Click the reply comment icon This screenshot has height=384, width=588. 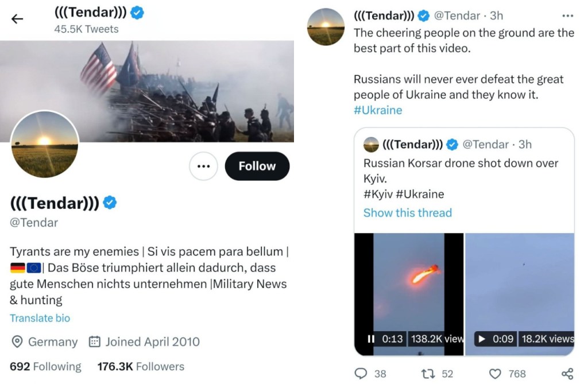(361, 374)
